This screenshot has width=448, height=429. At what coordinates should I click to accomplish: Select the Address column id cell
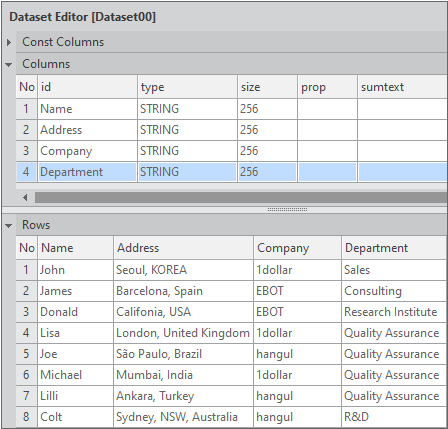(88, 130)
